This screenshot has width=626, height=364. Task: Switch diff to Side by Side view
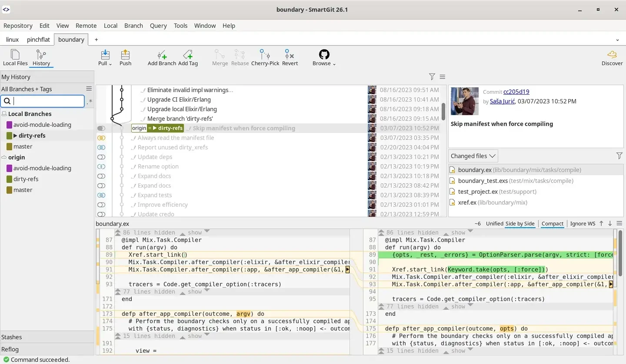[520, 223]
